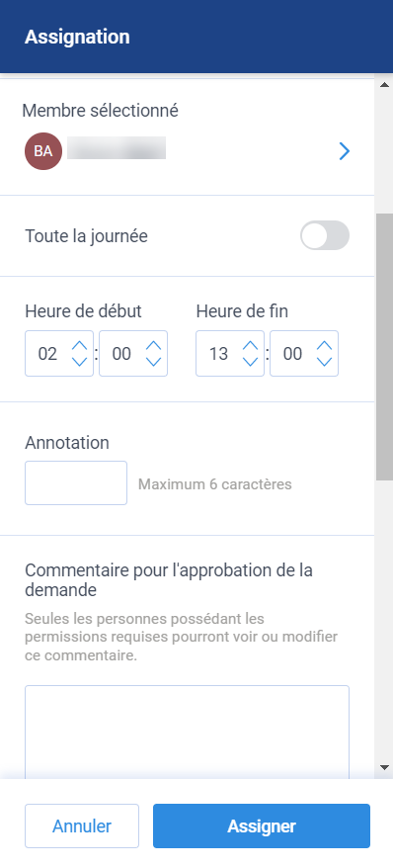Increase end minutes with up arrow
This screenshot has width=393, height=868.
[x=324, y=346]
